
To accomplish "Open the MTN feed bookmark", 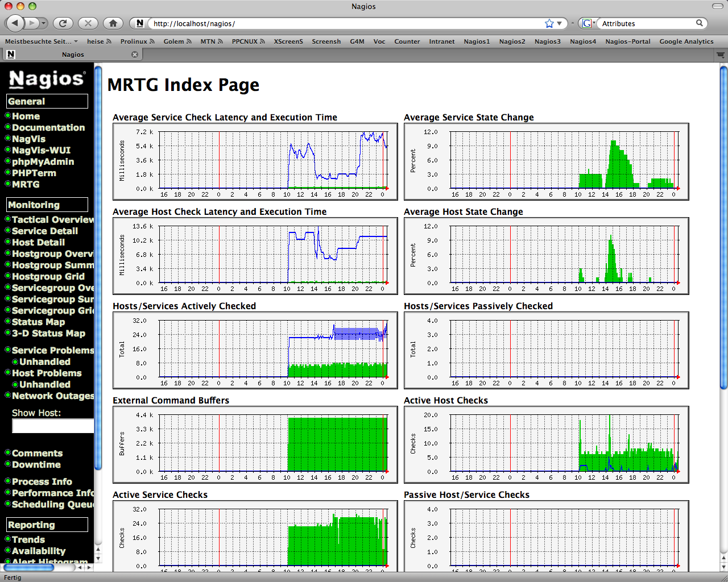I will [x=212, y=41].
